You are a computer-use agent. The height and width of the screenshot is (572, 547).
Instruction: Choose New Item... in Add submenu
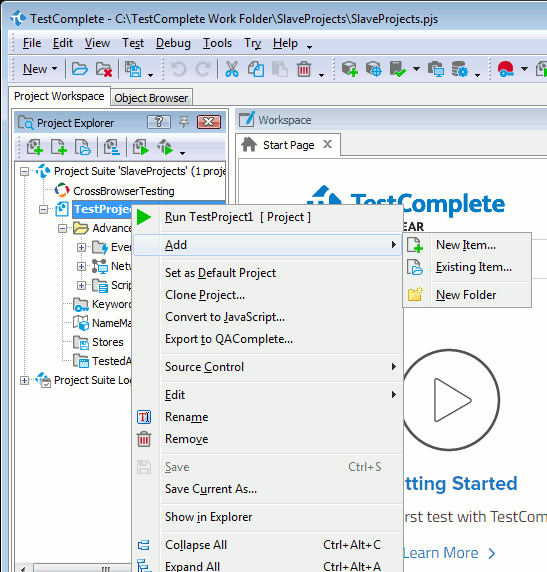point(467,245)
